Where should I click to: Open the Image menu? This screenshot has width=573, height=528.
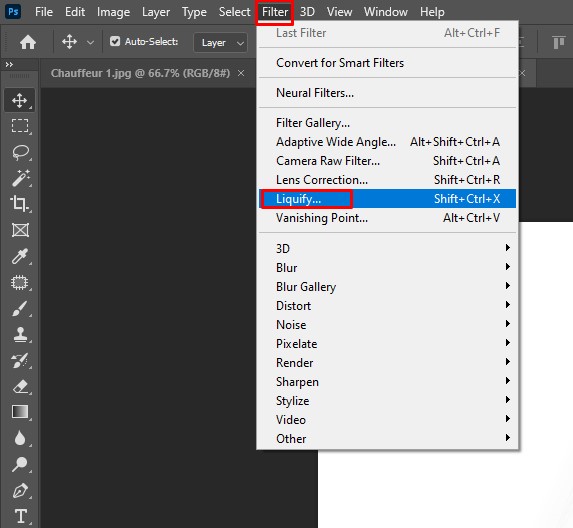click(x=113, y=12)
